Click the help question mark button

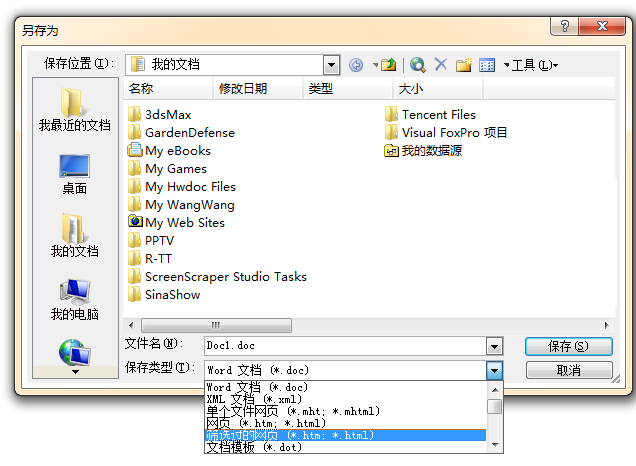click(567, 25)
